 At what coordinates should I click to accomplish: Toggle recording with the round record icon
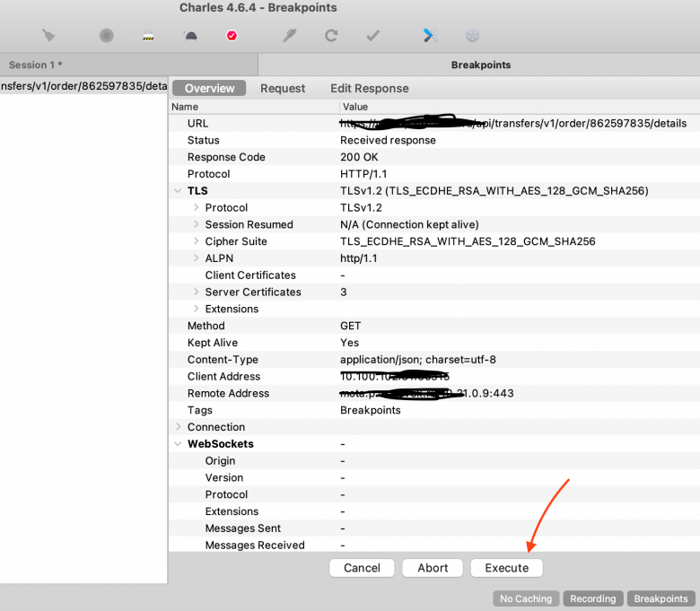[106, 35]
